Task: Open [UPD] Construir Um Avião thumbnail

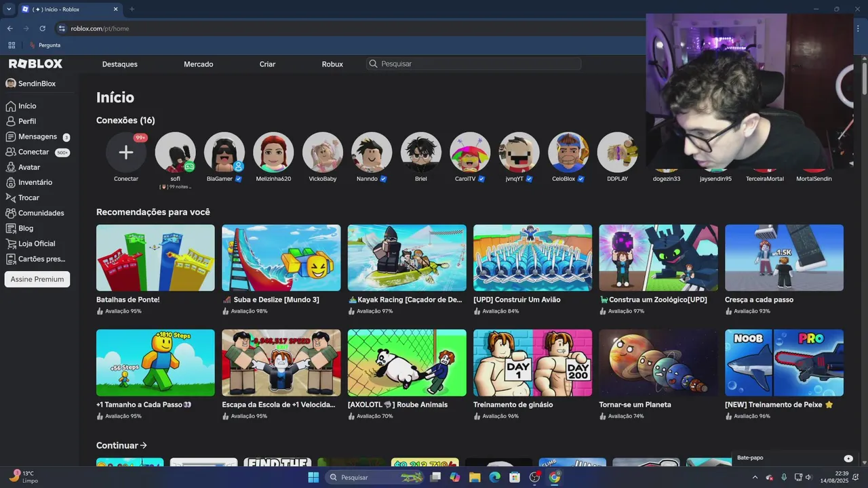Action: pyautogui.click(x=532, y=258)
